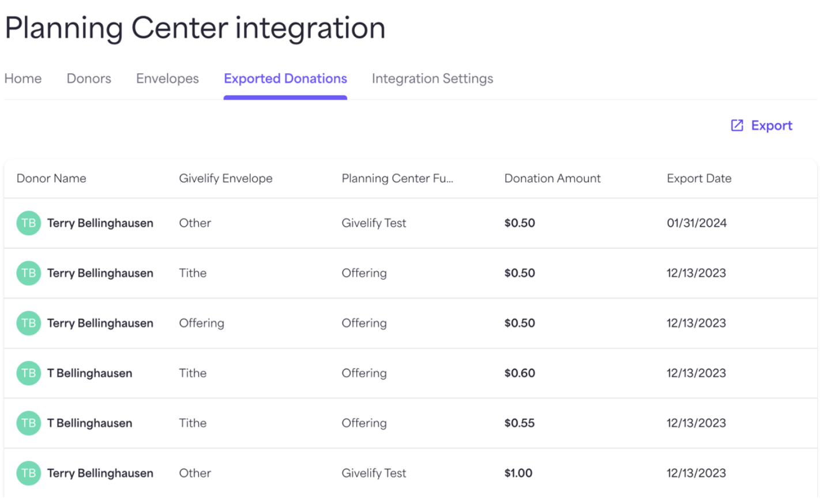Open Terry Bellinghausen in the Offering envelope row
Viewport: 820px width, 504px height.
100,323
